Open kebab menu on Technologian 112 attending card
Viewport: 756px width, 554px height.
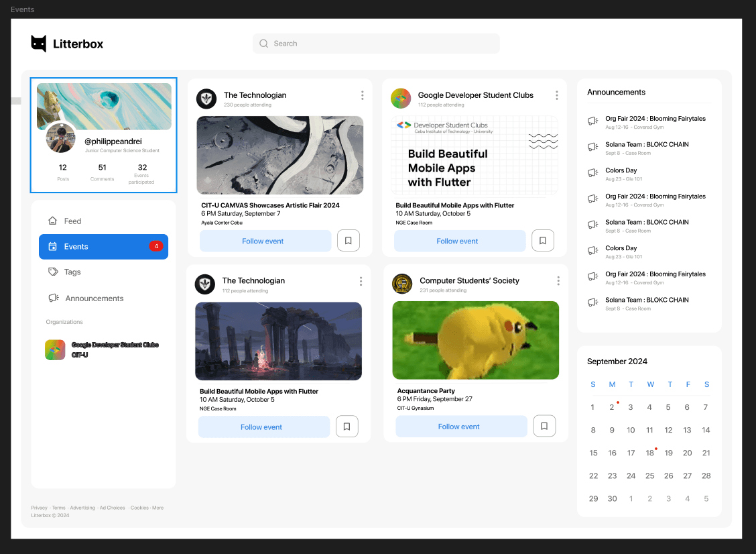[361, 281]
